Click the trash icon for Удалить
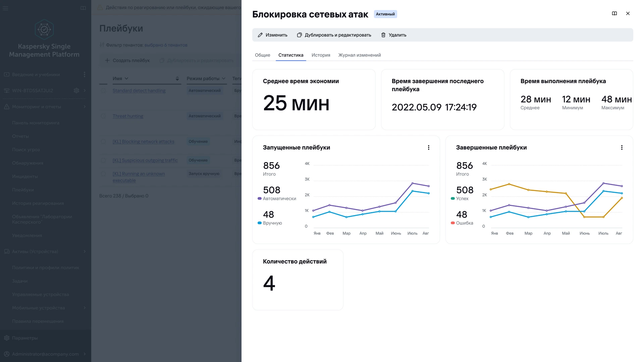Viewport: 644px width, 362px height. [x=383, y=35]
